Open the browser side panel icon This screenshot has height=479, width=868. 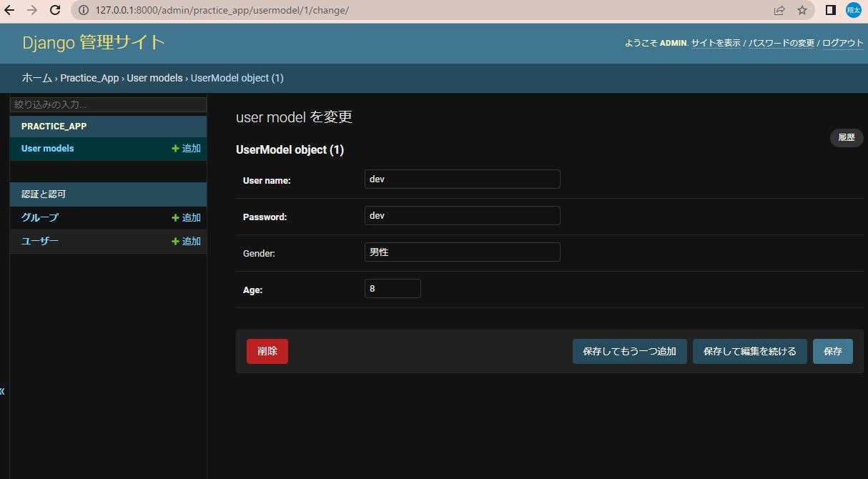point(831,11)
